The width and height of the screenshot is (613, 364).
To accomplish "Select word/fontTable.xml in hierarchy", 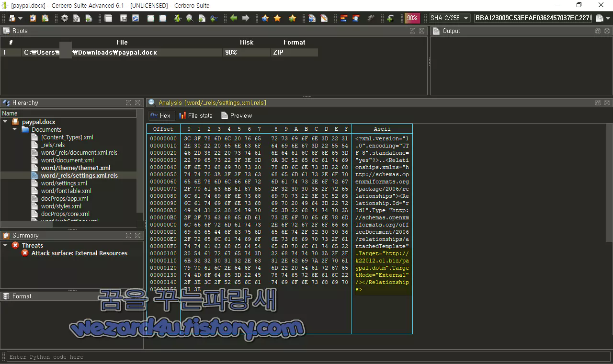I will [x=66, y=191].
